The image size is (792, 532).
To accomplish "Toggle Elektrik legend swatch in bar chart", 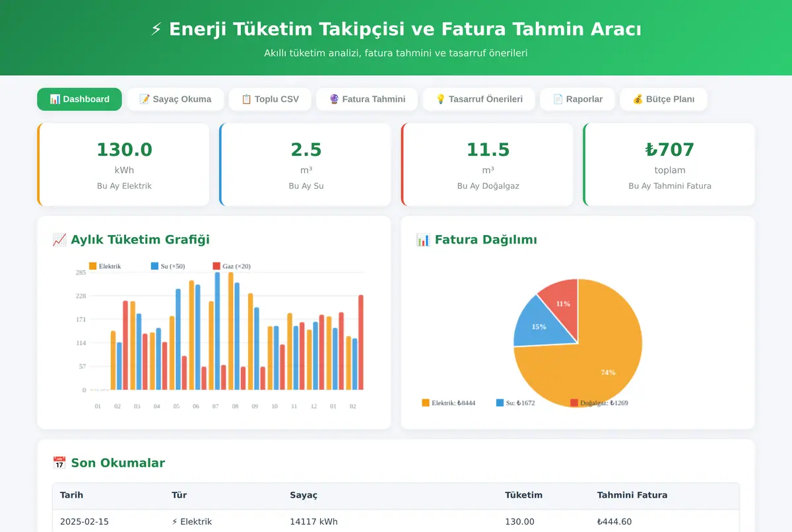I will 93,266.
